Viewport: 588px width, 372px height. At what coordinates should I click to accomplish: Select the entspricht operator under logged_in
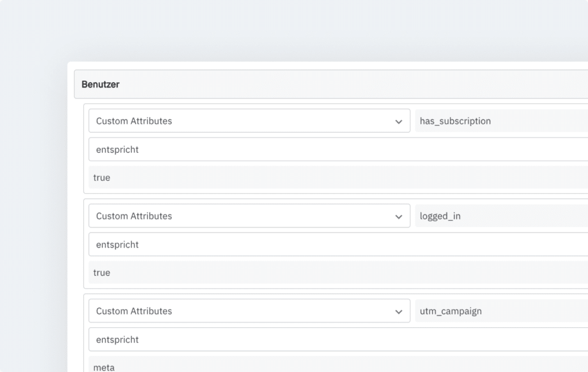coord(338,244)
